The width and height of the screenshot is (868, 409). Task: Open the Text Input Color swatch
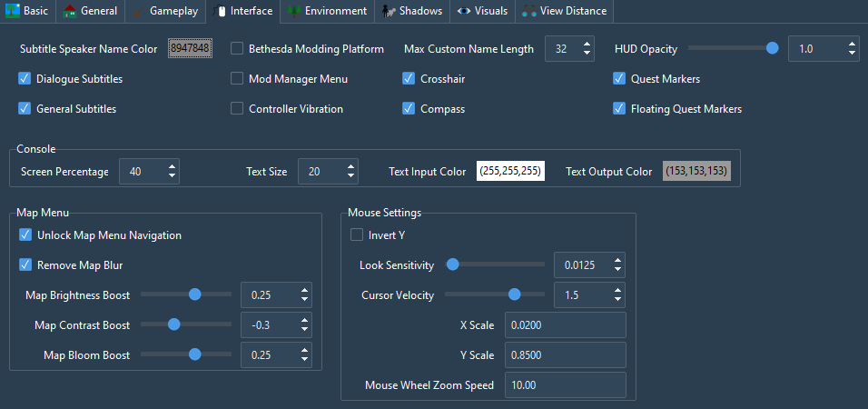coord(510,171)
